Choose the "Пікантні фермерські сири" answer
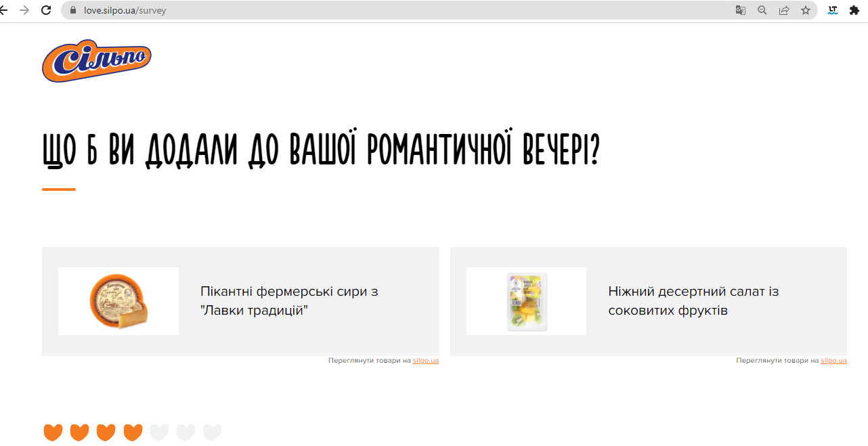This screenshot has height=446, width=868. coord(289,301)
